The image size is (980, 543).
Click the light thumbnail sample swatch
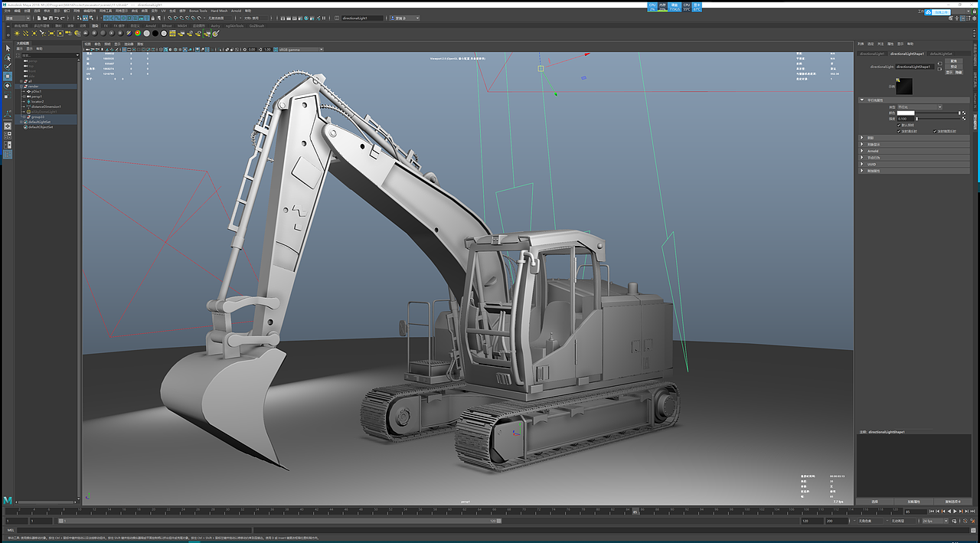[904, 87]
